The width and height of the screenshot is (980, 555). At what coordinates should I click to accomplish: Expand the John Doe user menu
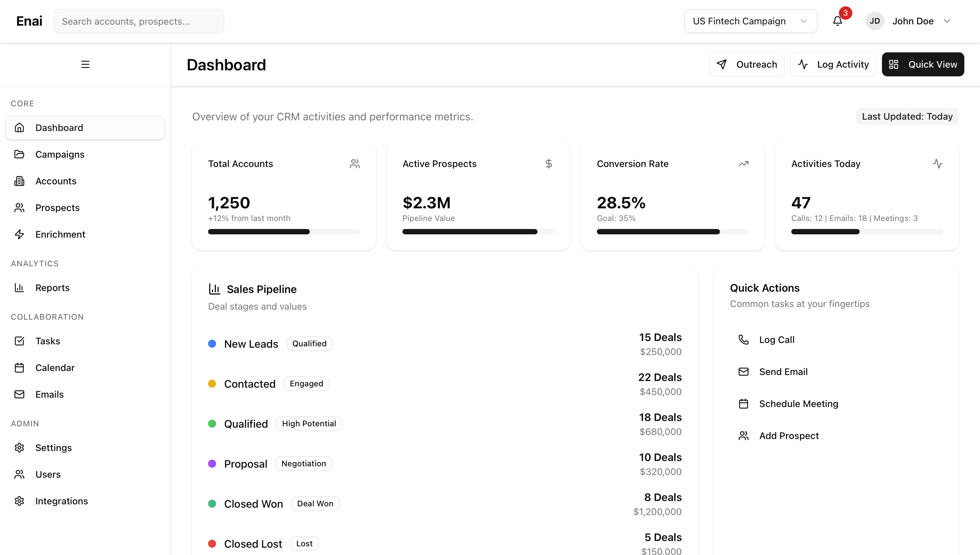point(947,21)
